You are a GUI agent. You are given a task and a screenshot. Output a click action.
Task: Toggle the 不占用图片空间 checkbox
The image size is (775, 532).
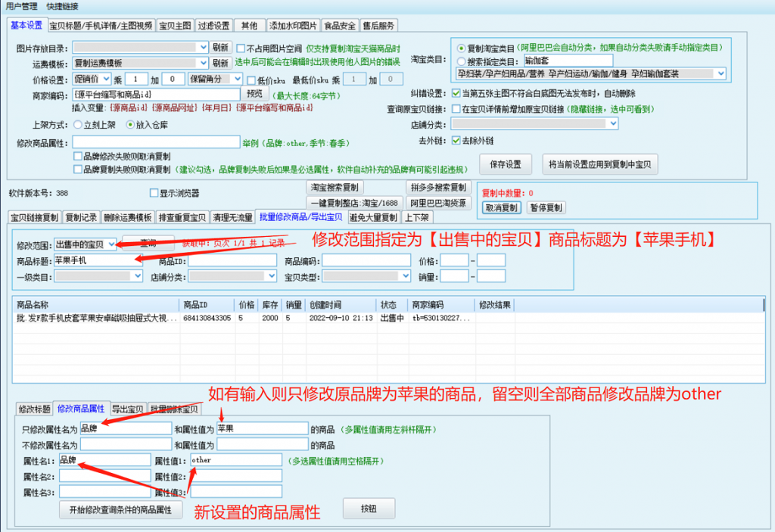coord(241,48)
